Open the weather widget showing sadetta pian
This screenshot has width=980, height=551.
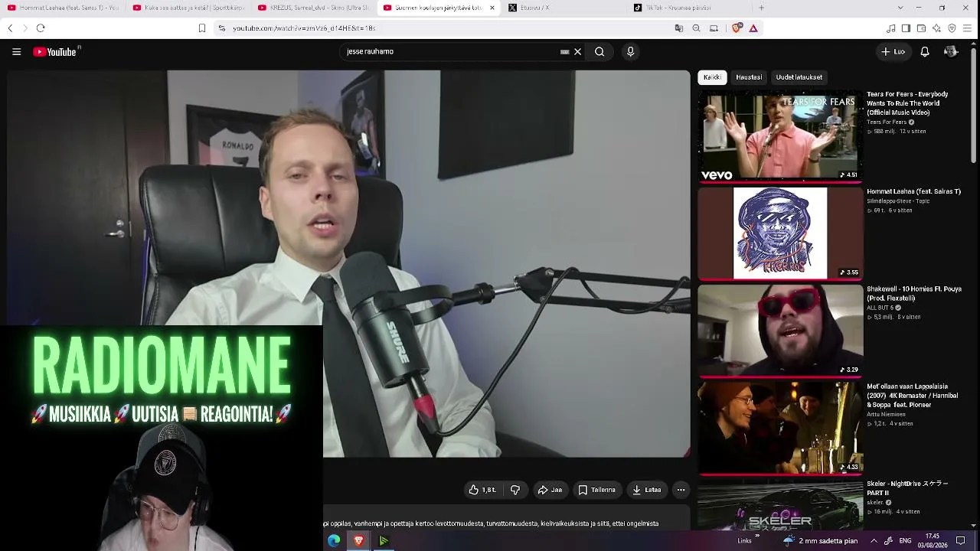820,541
